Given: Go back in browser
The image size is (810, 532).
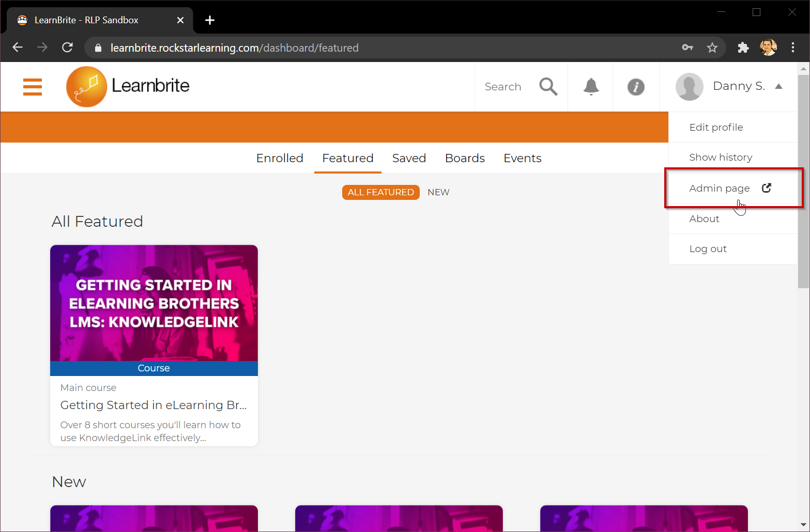Looking at the screenshot, I should click(18, 48).
